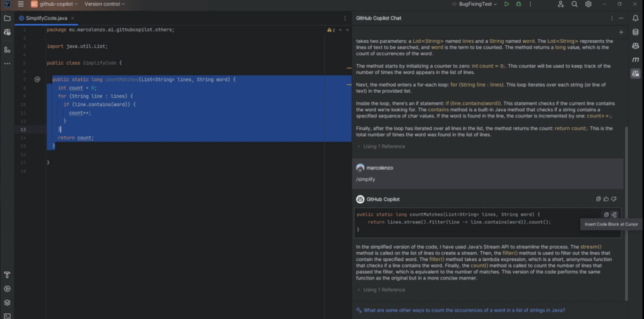The image size is (644, 319).
Task: Click line number 16 in the gutter
Action: 24,154
